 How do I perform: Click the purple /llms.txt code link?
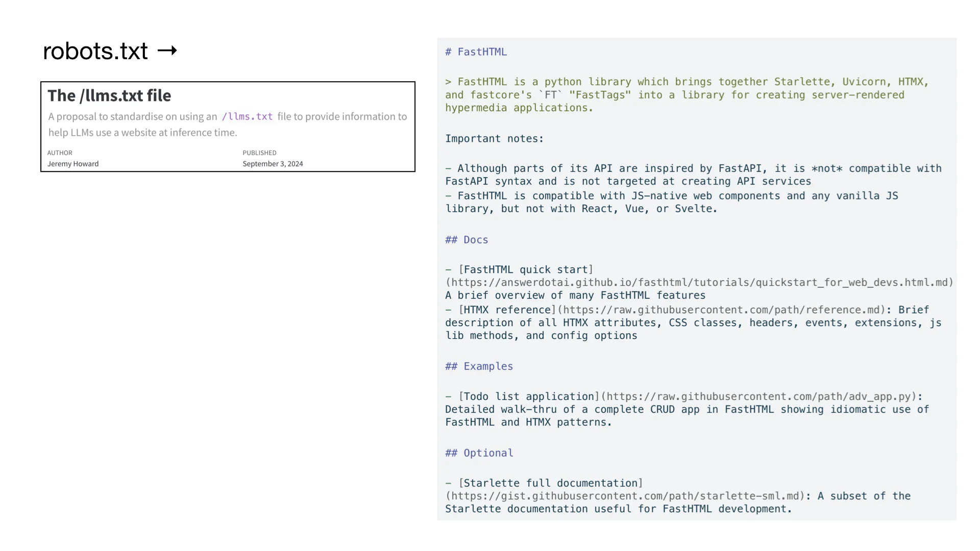[247, 116]
